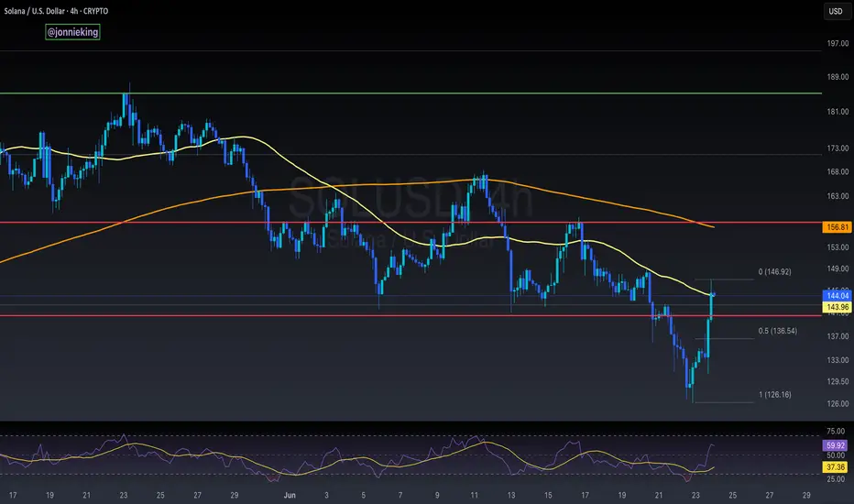854x504 pixels.
Task: Click the 173.00 price axis label
Action: (x=838, y=148)
